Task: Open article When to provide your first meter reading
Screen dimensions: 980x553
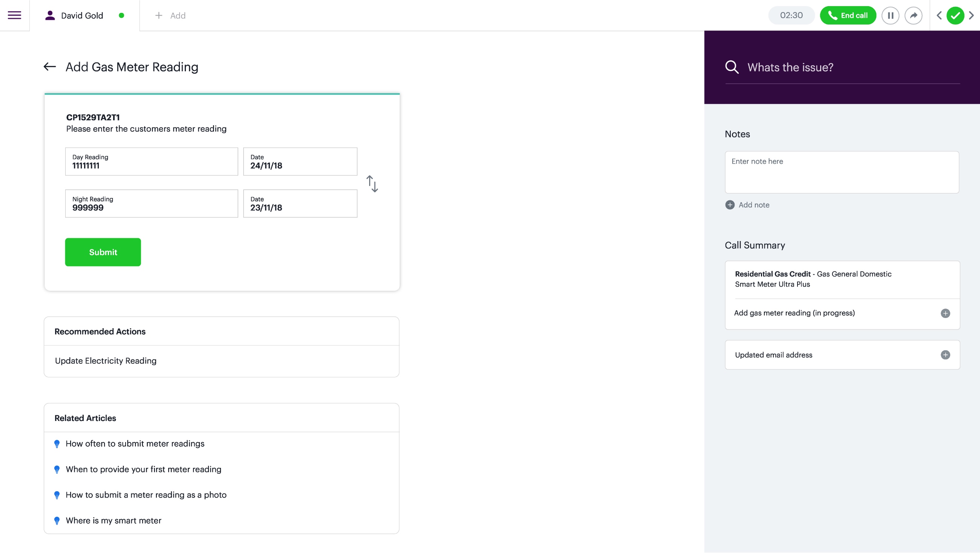Action: point(143,469)
